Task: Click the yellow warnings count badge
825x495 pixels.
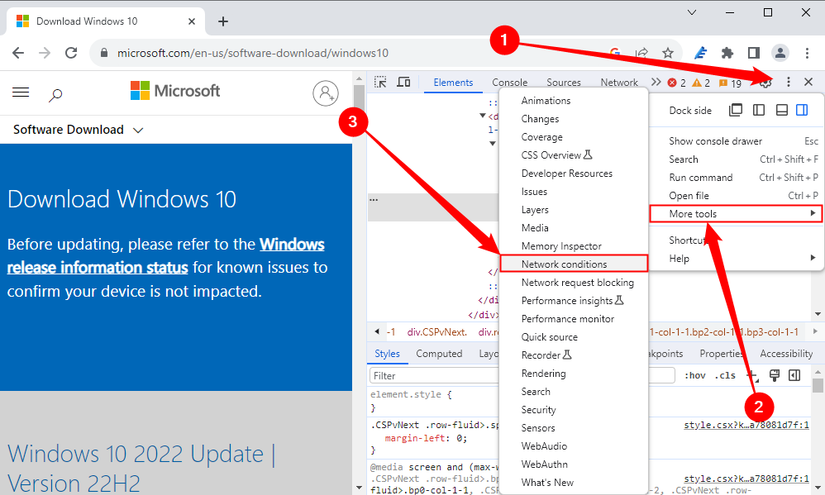Action: [x=701, y=83]
